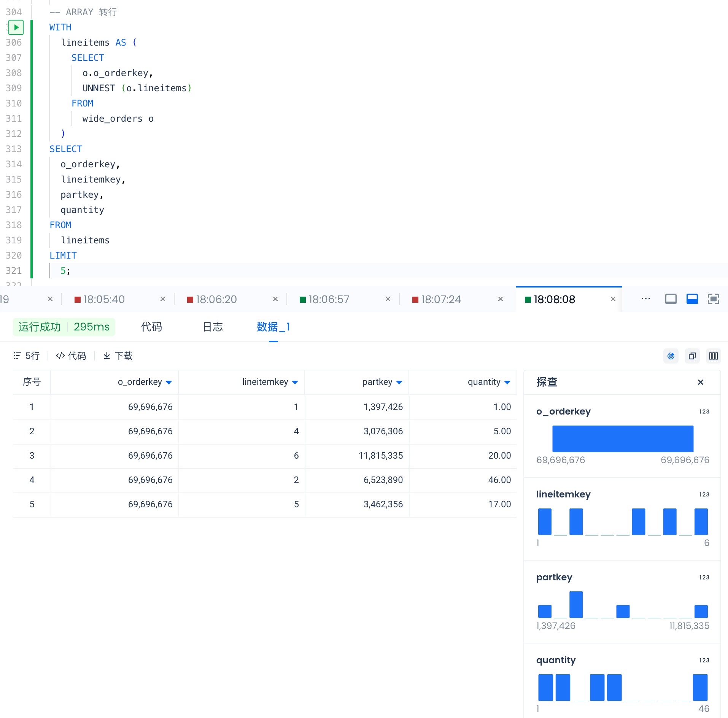The height and width of the screenshot is (718, 728).
Task: Switch to single pane layout view
Action: (671, 299)
